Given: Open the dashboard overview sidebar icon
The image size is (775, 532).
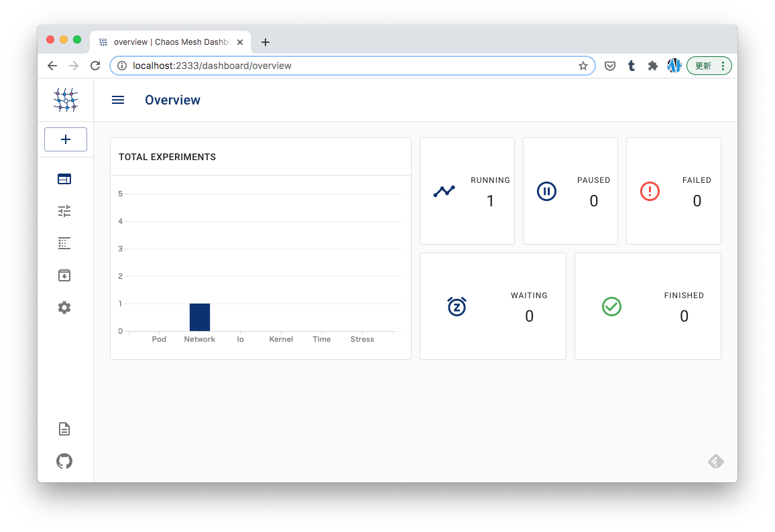Looking at the screenshot, I should (64, 179).
